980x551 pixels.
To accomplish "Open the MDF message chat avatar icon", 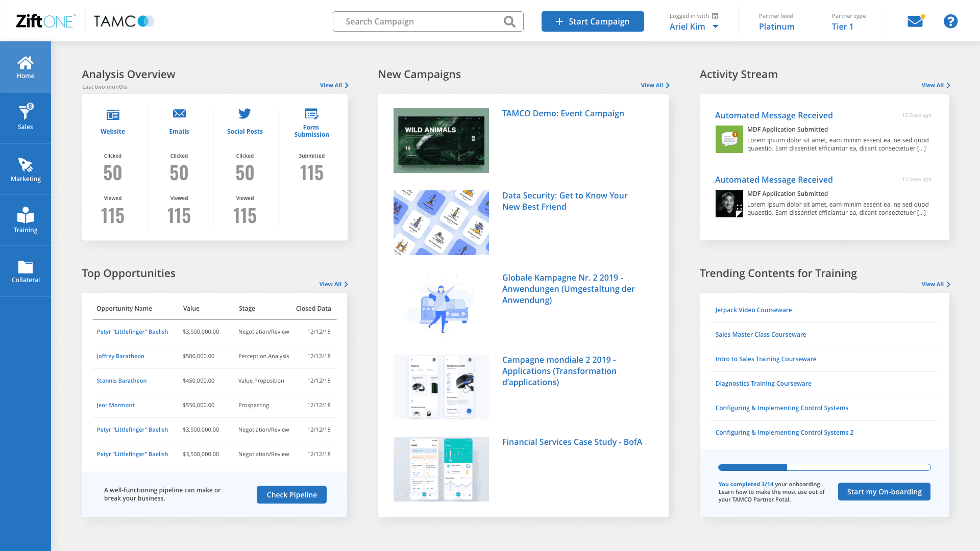I will pyautogui.click(x=729, y=139).
